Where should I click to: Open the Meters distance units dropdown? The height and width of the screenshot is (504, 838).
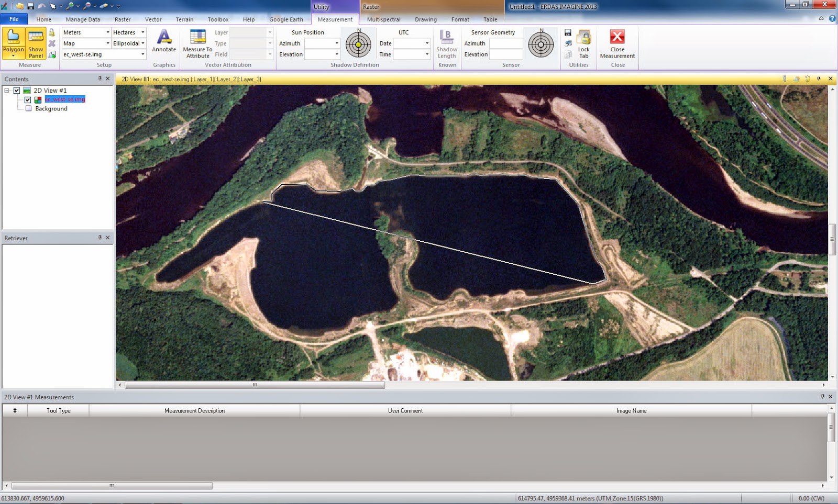[107, 32]
